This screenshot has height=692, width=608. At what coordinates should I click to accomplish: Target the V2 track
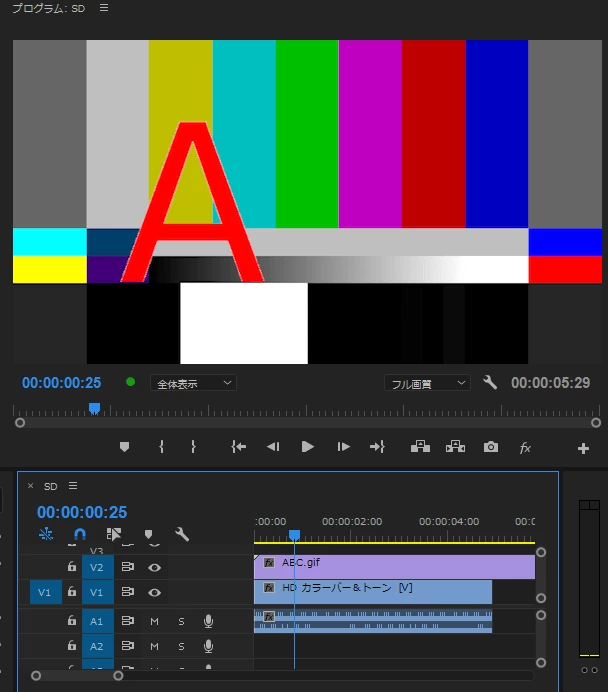(97, 567)
